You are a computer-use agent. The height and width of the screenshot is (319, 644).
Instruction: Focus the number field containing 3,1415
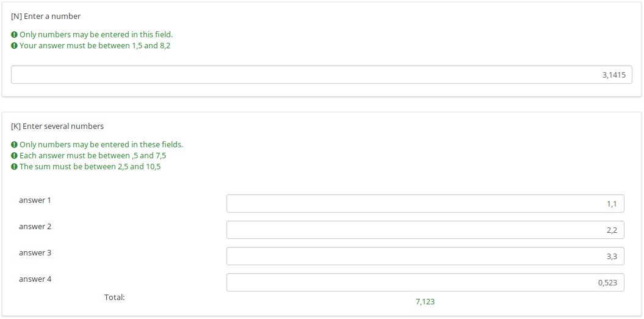321,75
